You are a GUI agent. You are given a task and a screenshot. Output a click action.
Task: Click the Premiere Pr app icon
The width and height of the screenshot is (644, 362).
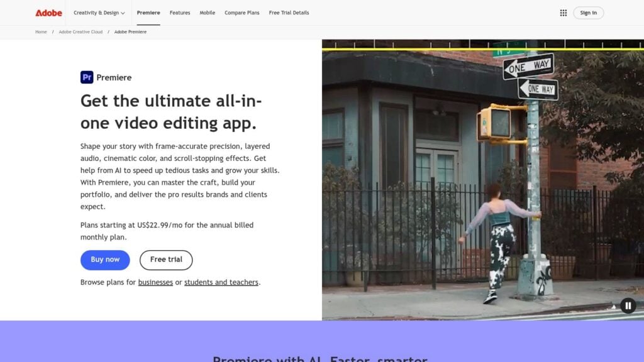tap(86, 77)
